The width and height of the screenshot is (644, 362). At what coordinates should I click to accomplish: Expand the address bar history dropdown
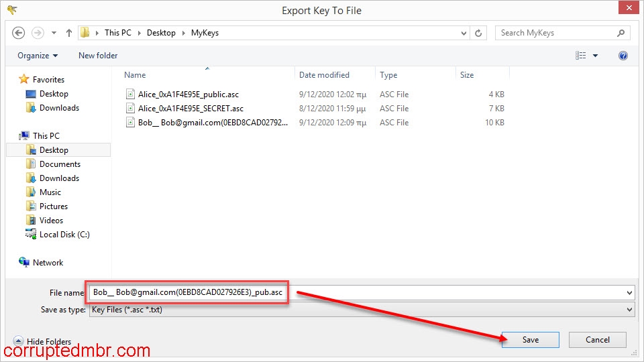tap(464, 33)
